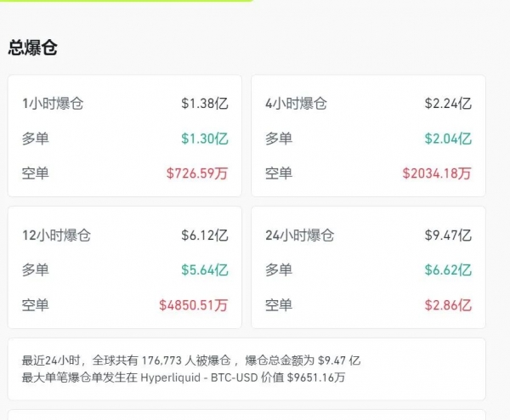Click the 4-hour short value $2034.18万
The image size is (510, 420).
coord(437,173)
